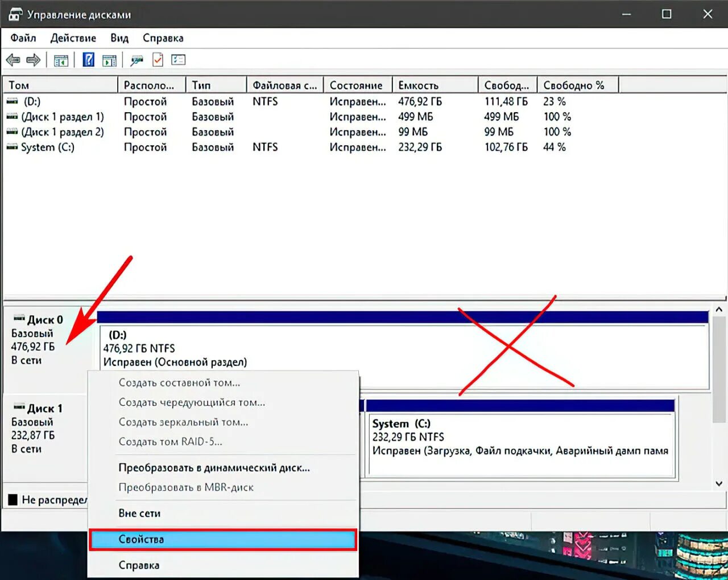Choose Преобразовать в MBR-диск
Image resolution: width=728 pixels, height=580 pixels.
pyautogui.click(x=223, y=487)
